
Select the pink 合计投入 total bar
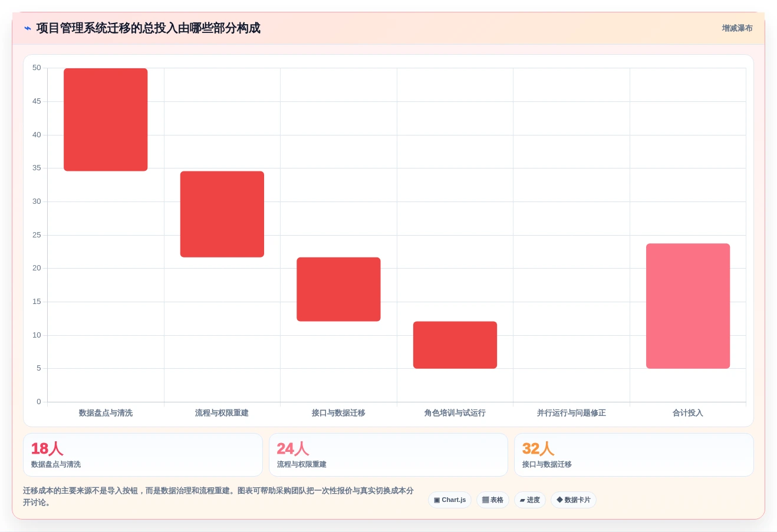click(x=688, y=306)
